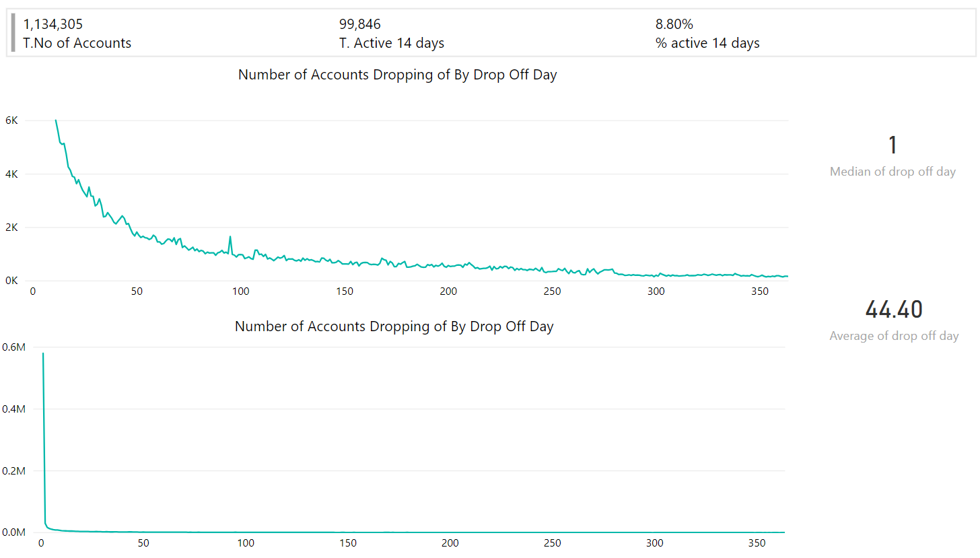Select the T. Active 14 days label
This screenshot has width=980, height=558.
tap(392, 43)
